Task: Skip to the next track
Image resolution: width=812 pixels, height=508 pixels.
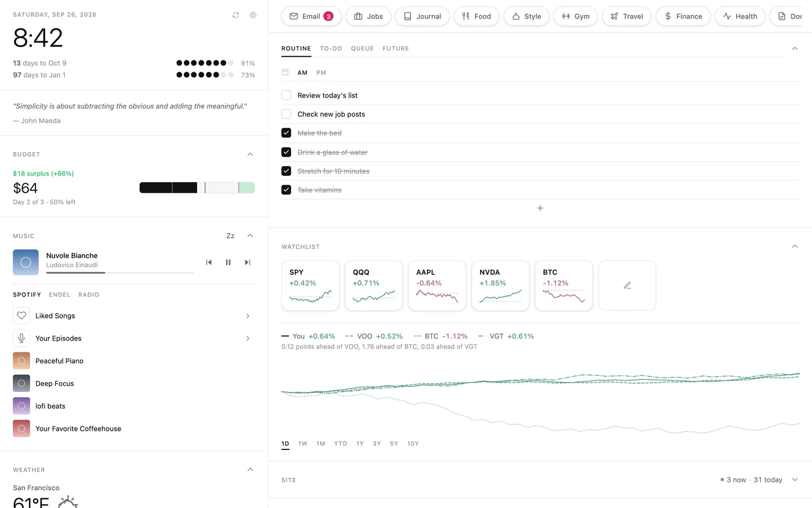Action: click(x=248, y=262)
